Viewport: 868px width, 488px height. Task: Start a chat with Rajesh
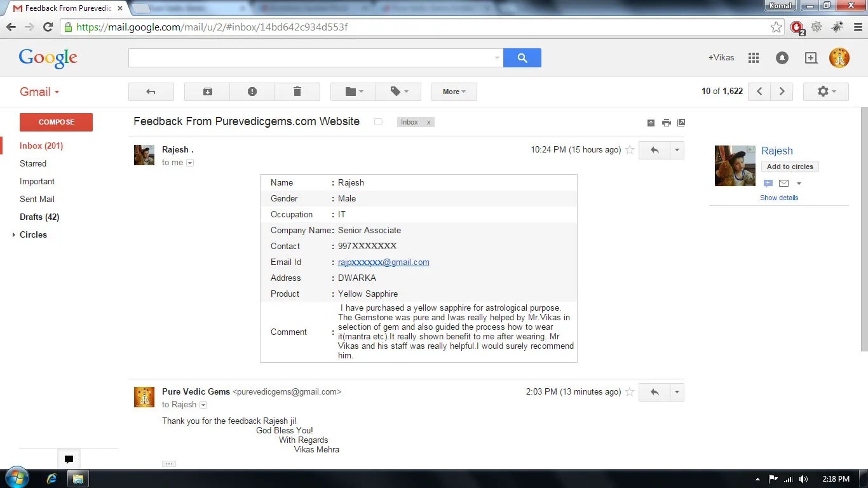pos(768,184)
